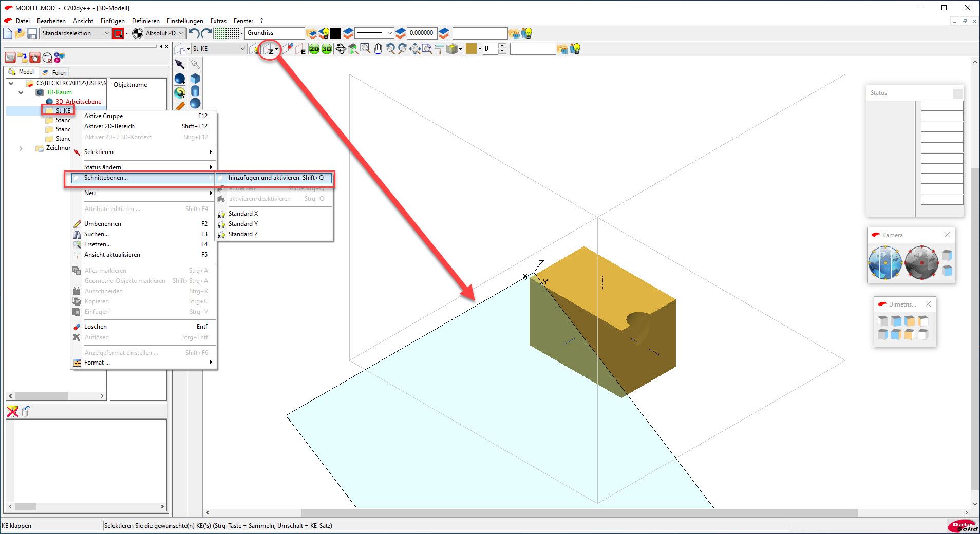Image resolution: width=980 pixels, height=534 pixels.
Task: Toggle the light bulb icon at end of view toolbar
Action: [575, 49]
